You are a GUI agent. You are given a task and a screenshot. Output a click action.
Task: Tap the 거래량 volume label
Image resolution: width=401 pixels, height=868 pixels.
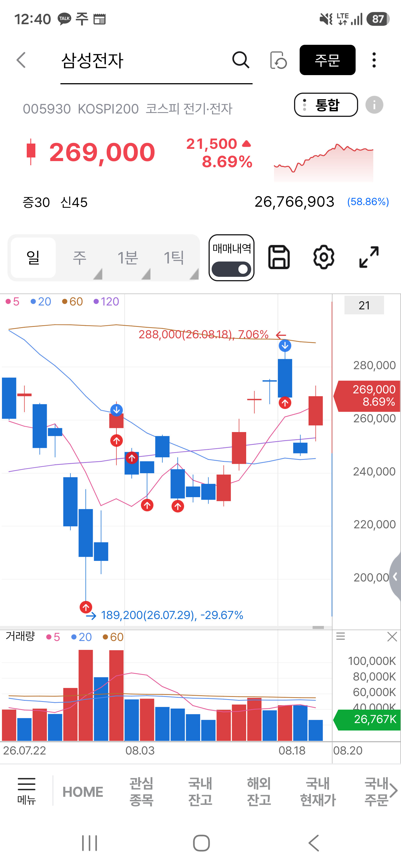pyautogui.click(x=20, y=636)
